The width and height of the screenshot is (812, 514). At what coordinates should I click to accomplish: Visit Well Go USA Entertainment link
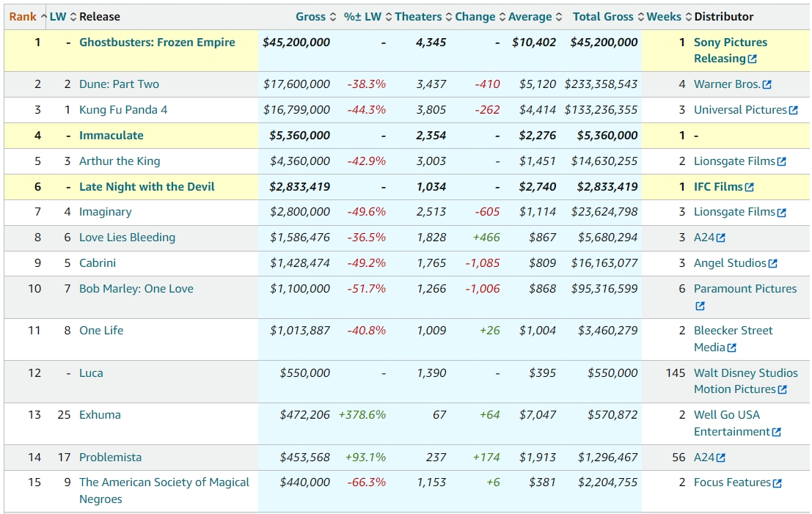(732, 423)
